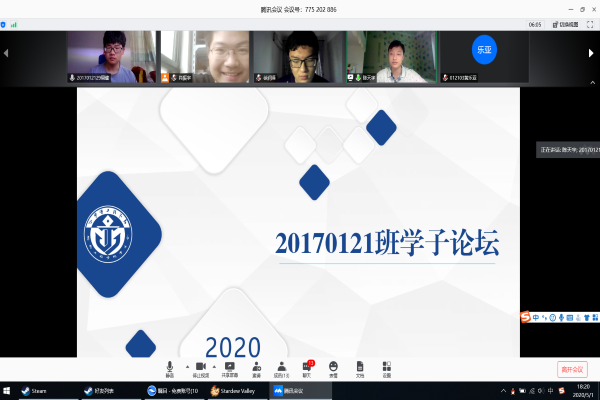Viewport: 600px width, 400px height.
Task: Mute the microphone in meeting toolbar
Action: click(x=170, y=368)
